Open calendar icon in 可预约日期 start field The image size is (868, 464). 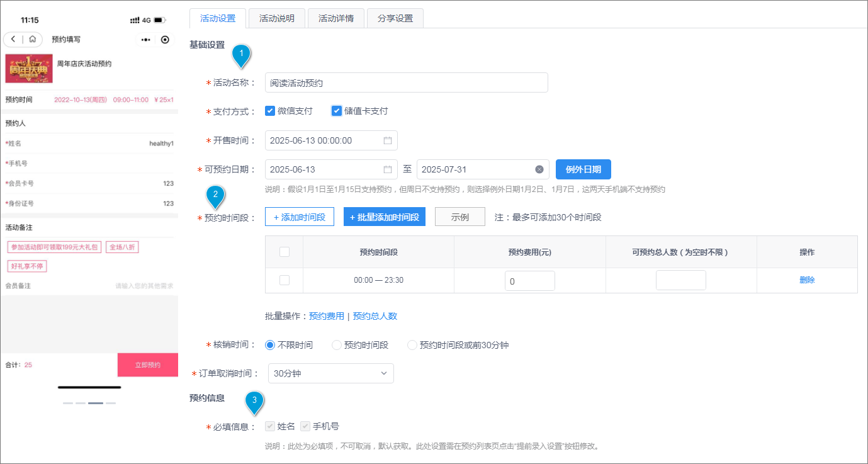(x=388, y=169)
